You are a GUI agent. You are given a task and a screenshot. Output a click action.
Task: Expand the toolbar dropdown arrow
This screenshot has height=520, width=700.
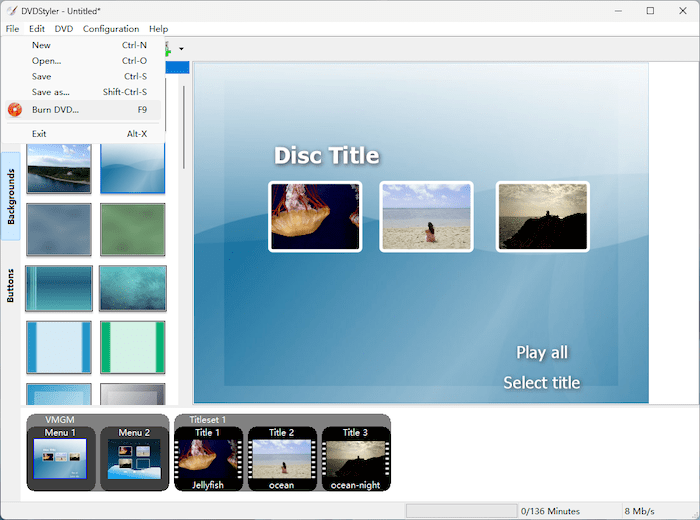tap(181, 49)
